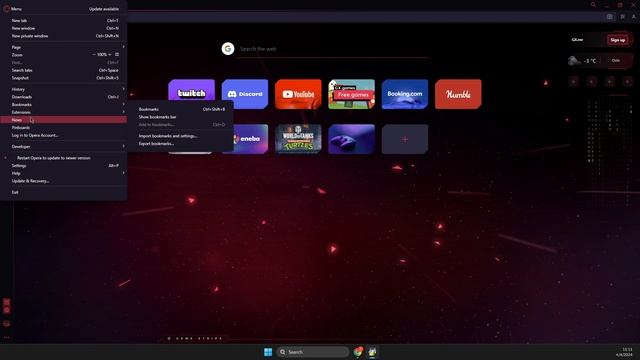640x360 pixels.
Task: Toggle fullscreen icon next to zoom level
Action: point(117,54)
